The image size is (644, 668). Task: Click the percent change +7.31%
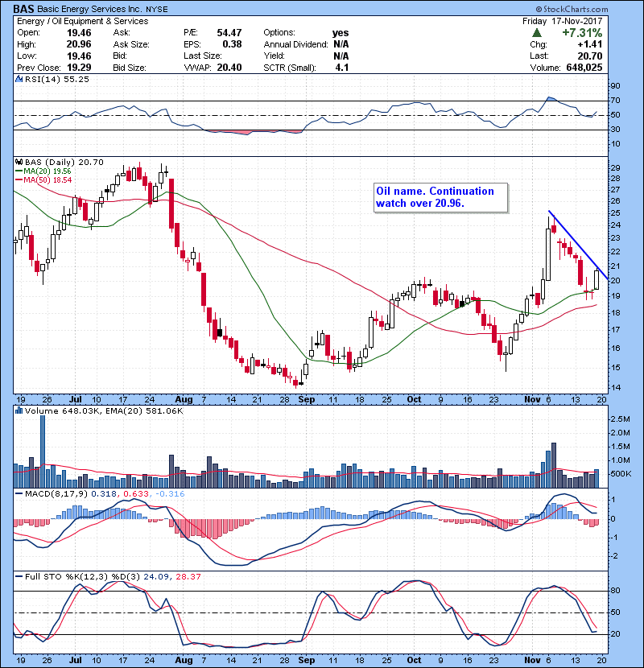pyautogui.click(x=582, y=33)
